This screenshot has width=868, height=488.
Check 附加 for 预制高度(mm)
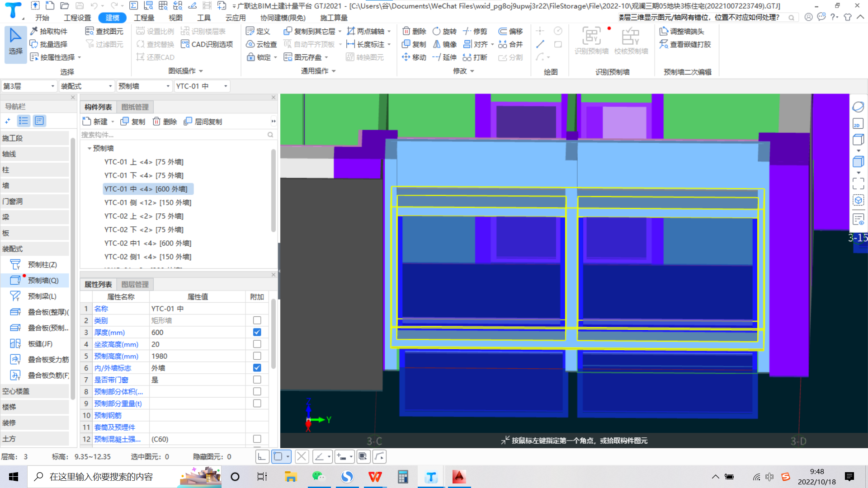click(257, 356)
